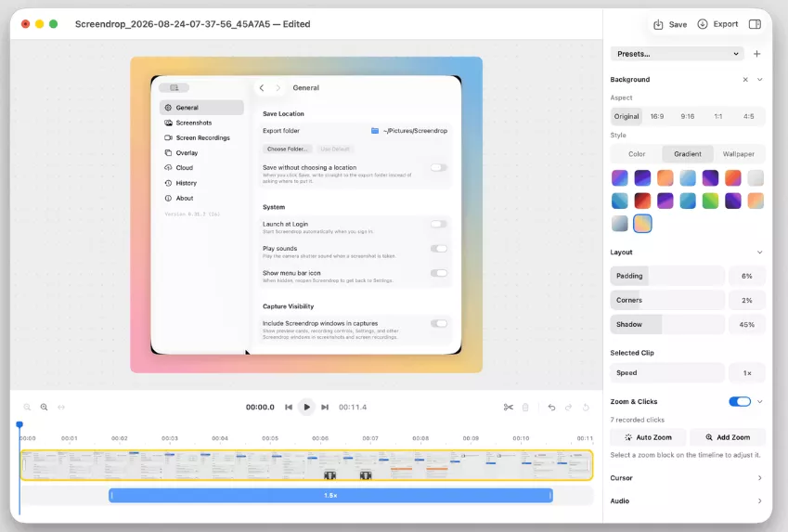Toggle Launch at Login switch

tap(439, 225)
